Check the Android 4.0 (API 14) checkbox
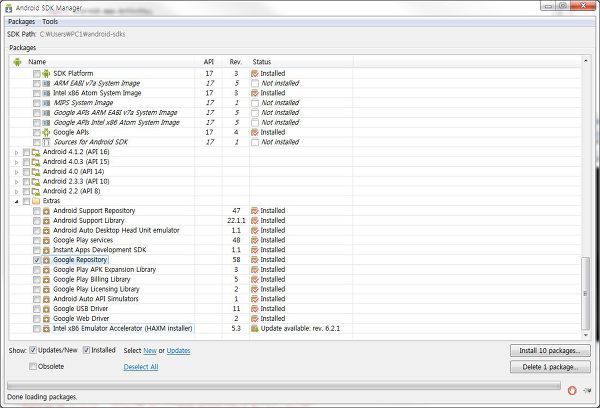The height and width of the screenshot is (408, 600). (26, 172)
